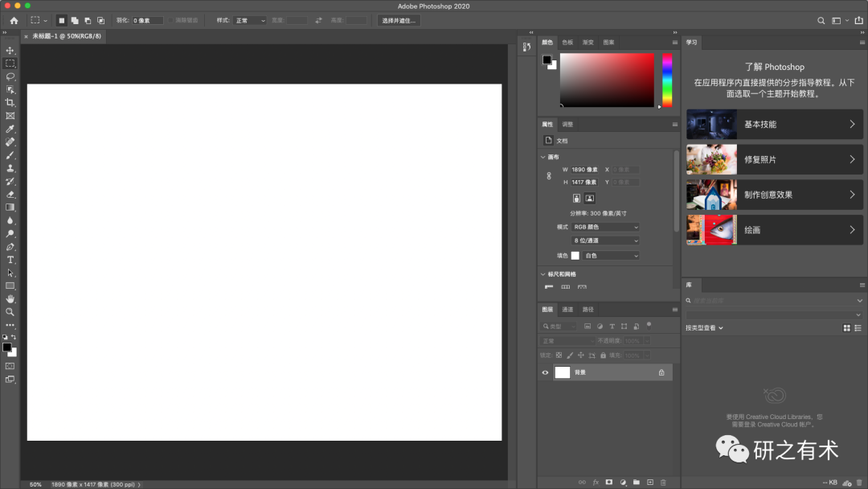868x489 pixels.
Task: Choose New selection mode
Action: (61, 20)
